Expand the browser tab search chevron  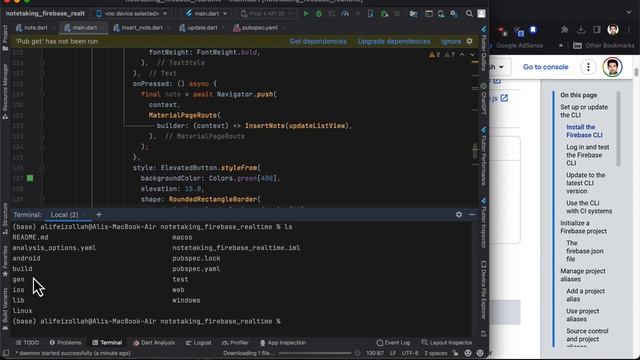tap(629, 12)
